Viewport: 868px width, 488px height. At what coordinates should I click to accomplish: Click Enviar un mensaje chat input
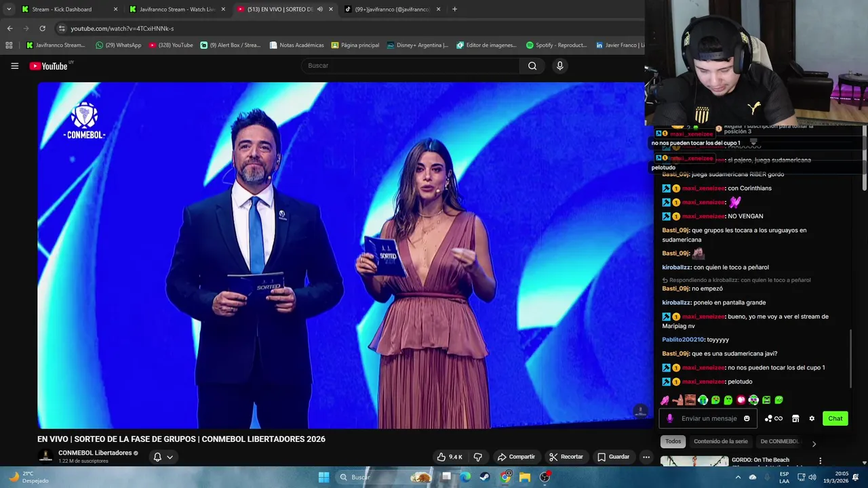pyautogui.click(x=709, y=418)
